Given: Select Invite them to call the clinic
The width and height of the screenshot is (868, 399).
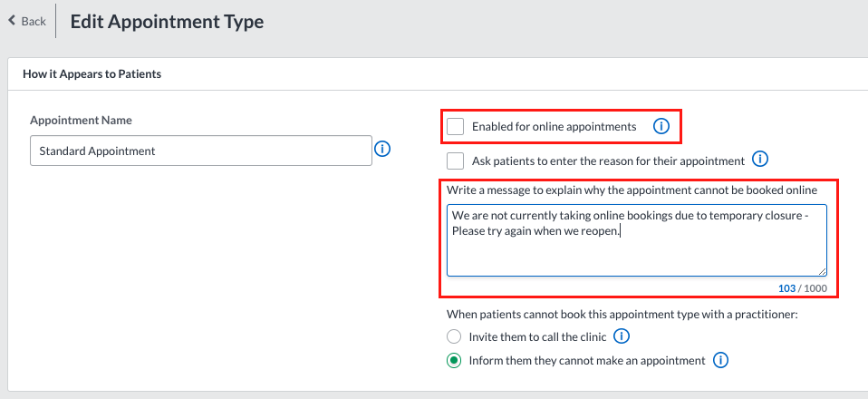Looking at the screenshot, I should pyautogui.click(x=454, y=336).
